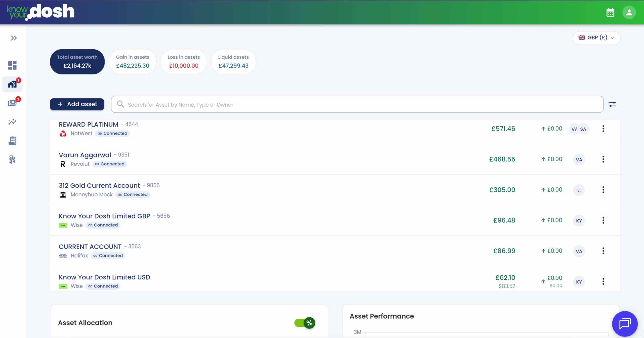Viewport: 644px width, 338px height.
Task: Open the user profile avatar icon
Action: pos(629,12)
